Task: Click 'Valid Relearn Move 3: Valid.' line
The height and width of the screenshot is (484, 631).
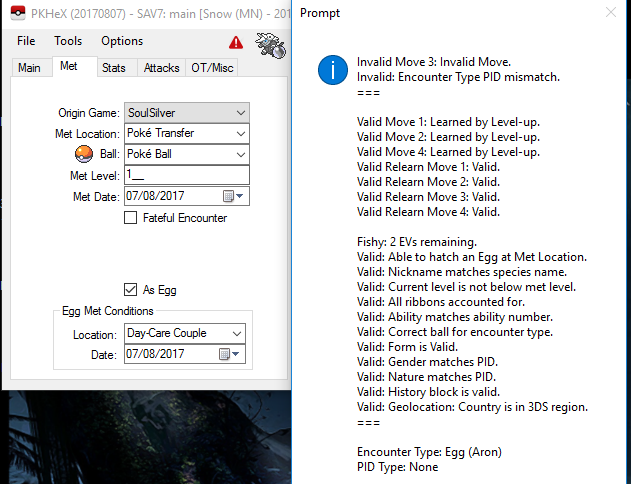Action: [x=429, y=197]
